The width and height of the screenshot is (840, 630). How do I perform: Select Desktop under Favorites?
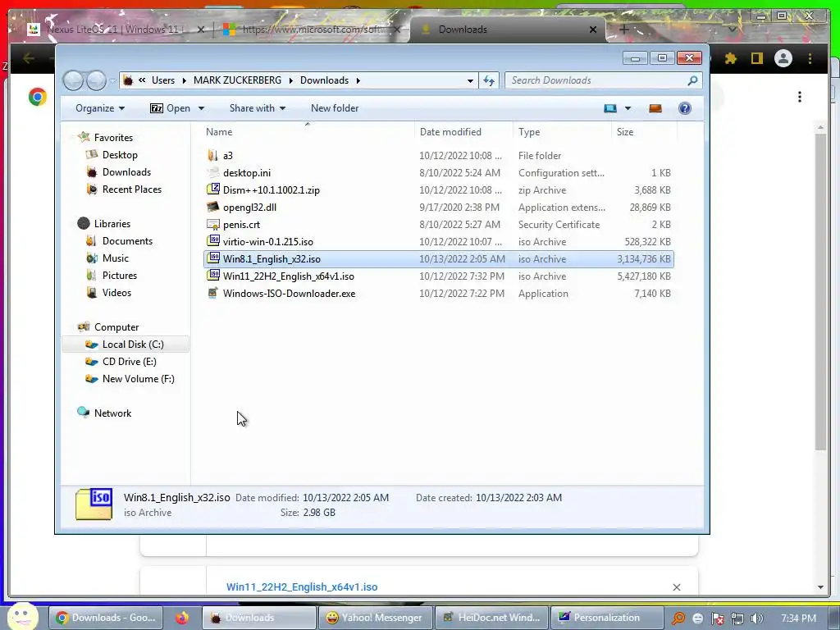pyautogui.click(x=120, y=155)
